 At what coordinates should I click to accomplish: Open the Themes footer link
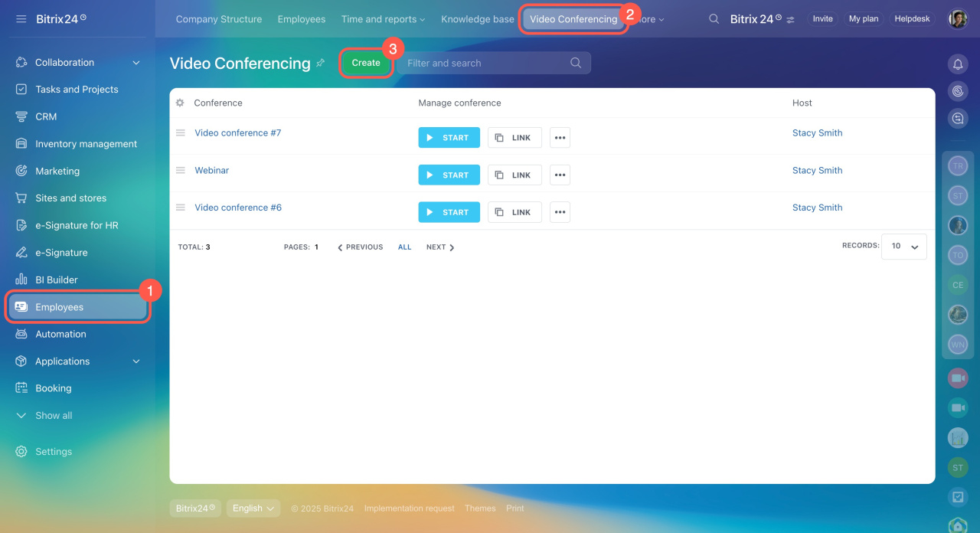pyautogui.click(x=480, y=508)
